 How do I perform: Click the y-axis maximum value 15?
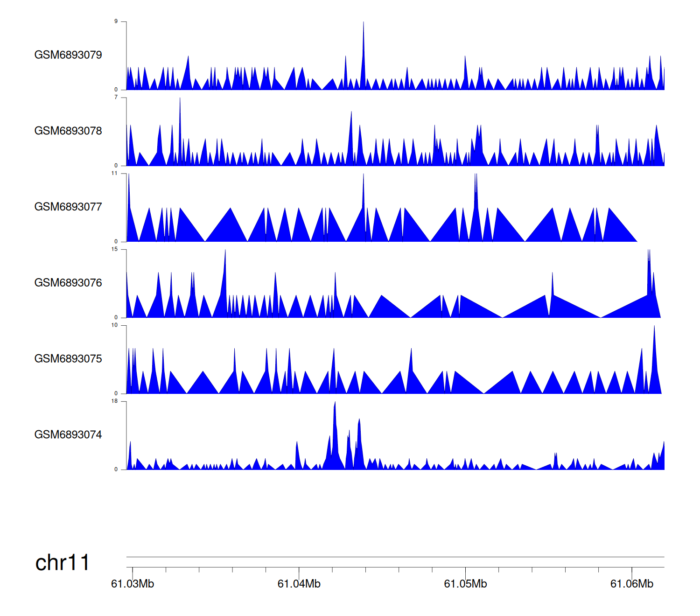[115, 249]
